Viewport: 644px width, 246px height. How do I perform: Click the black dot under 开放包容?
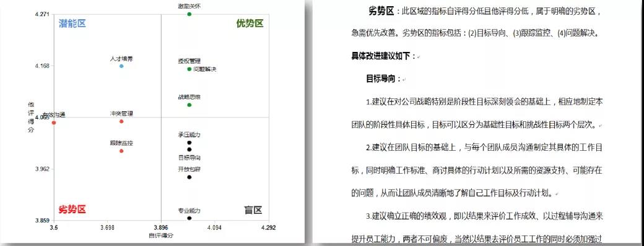189,177
